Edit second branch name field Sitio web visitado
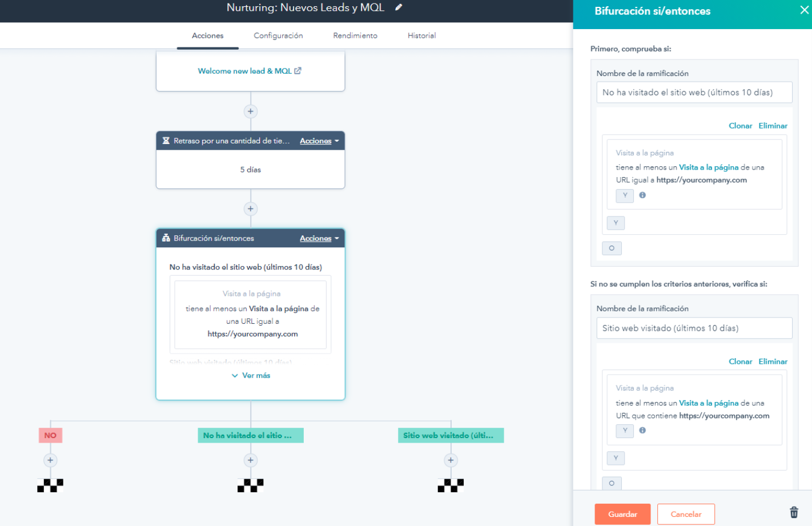 click(x=694, y=328)
